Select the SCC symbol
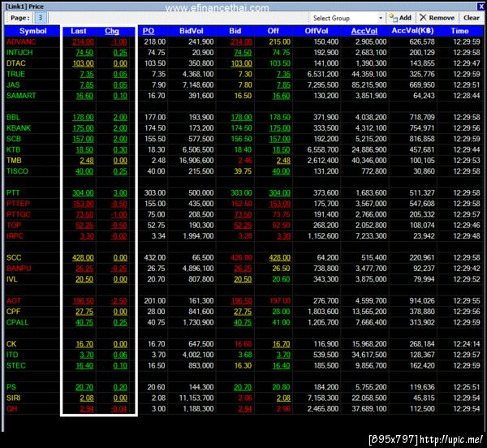 click(x=14, y=258)
